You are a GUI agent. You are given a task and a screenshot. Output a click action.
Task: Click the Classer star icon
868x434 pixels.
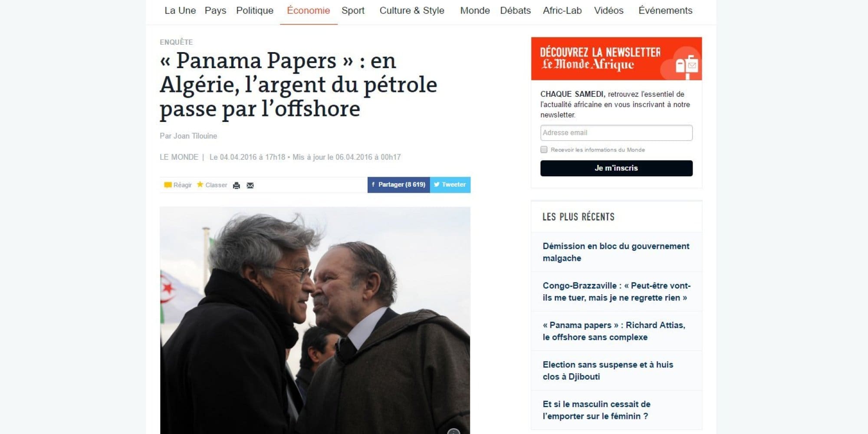tap(200, 184)
